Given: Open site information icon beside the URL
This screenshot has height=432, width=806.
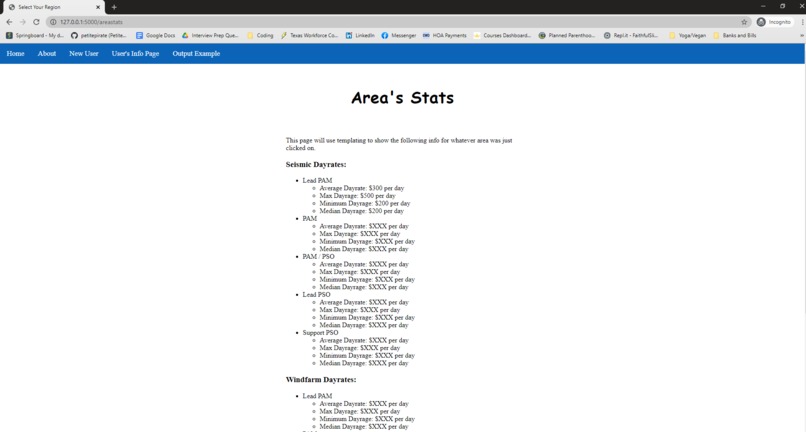Looking at the screenshot, I should point(53,22).
